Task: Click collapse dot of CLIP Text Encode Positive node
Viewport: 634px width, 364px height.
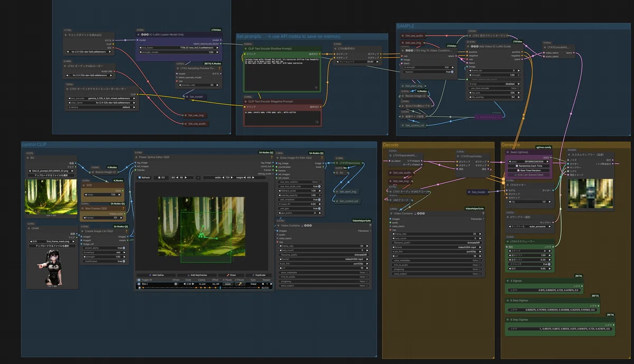Action: 245,49
